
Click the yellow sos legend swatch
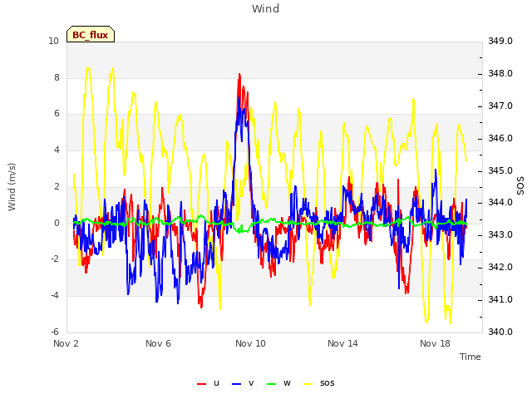pos(308,384)
